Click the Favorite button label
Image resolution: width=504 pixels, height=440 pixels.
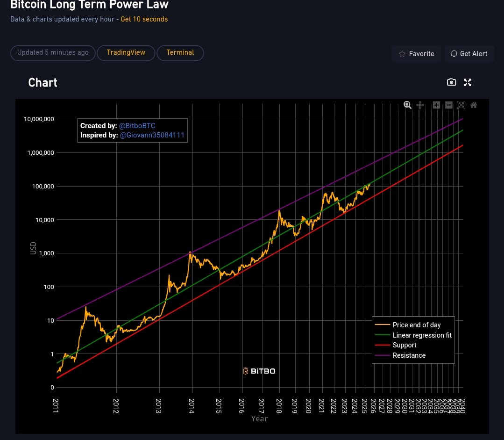(x=421, y=54)
